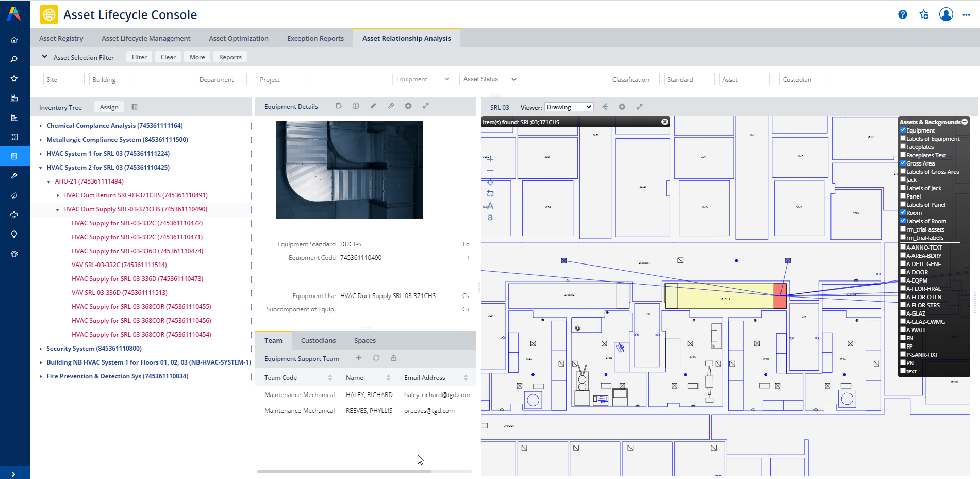Zoom in the drawing with plus icon
The width and height of the screenshot is (980, 479).
point(490,159)
